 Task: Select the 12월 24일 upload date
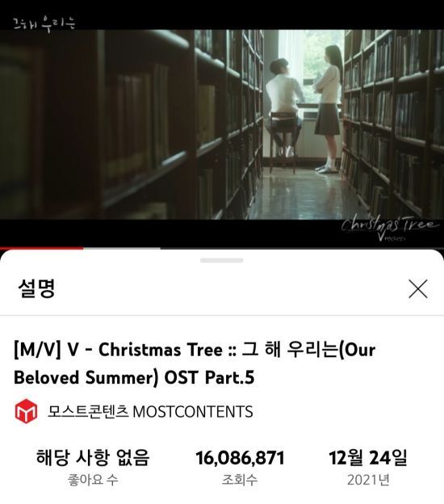coord(368,457)
